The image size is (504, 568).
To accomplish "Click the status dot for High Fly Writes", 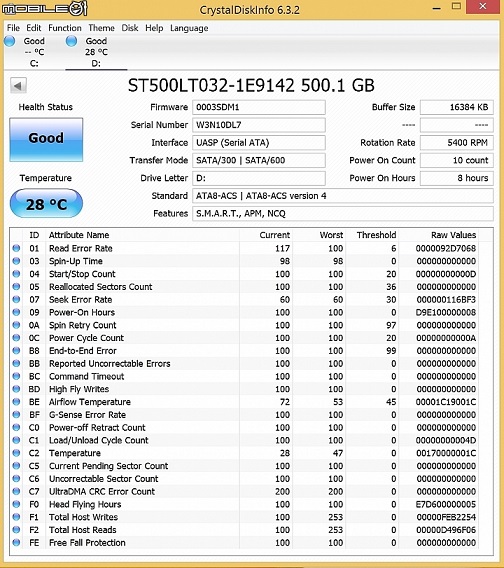I will pyautogui.click(x=16, y=389).
